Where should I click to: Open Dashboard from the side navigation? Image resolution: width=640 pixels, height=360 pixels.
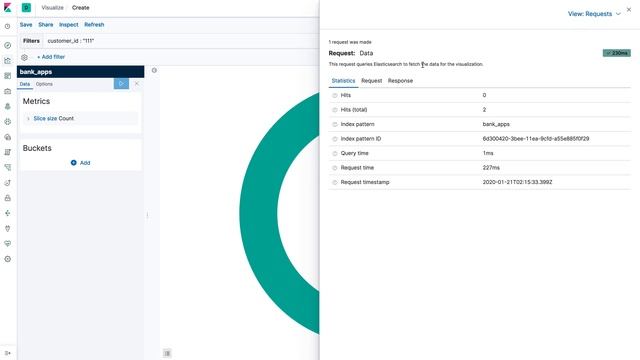point(7,76)
